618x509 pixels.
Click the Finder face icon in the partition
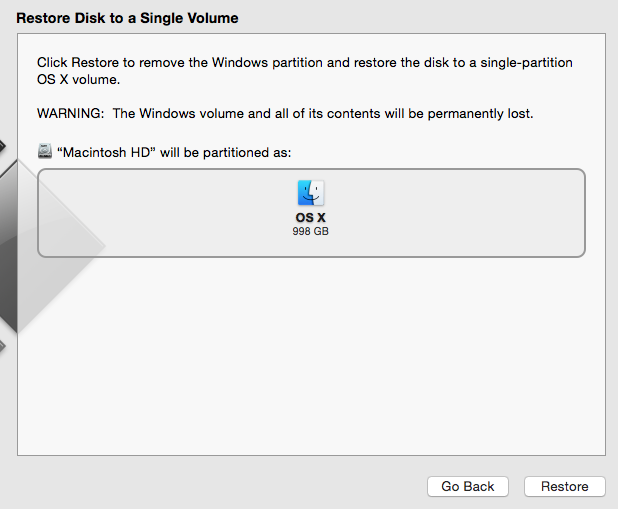pos(310,193)
